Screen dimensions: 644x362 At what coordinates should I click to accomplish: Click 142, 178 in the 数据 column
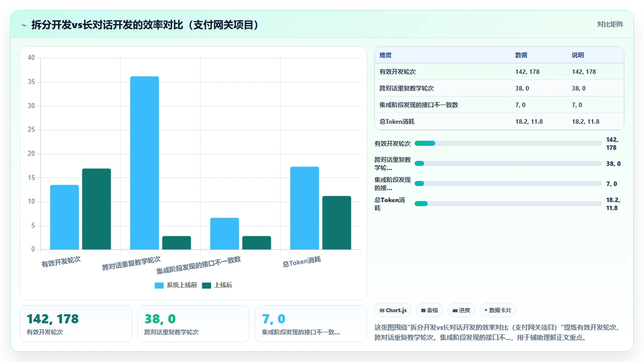click(527, 72)
